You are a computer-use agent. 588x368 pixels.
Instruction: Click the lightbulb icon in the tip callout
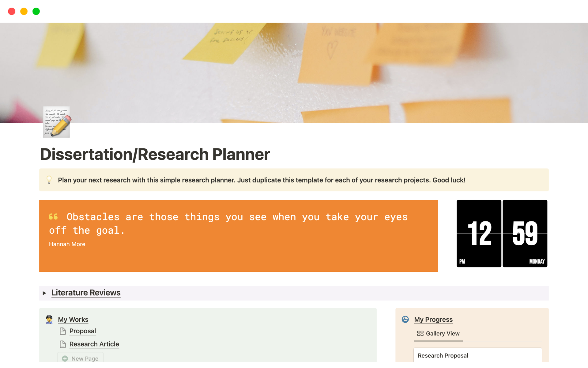(x=49, y=180)
